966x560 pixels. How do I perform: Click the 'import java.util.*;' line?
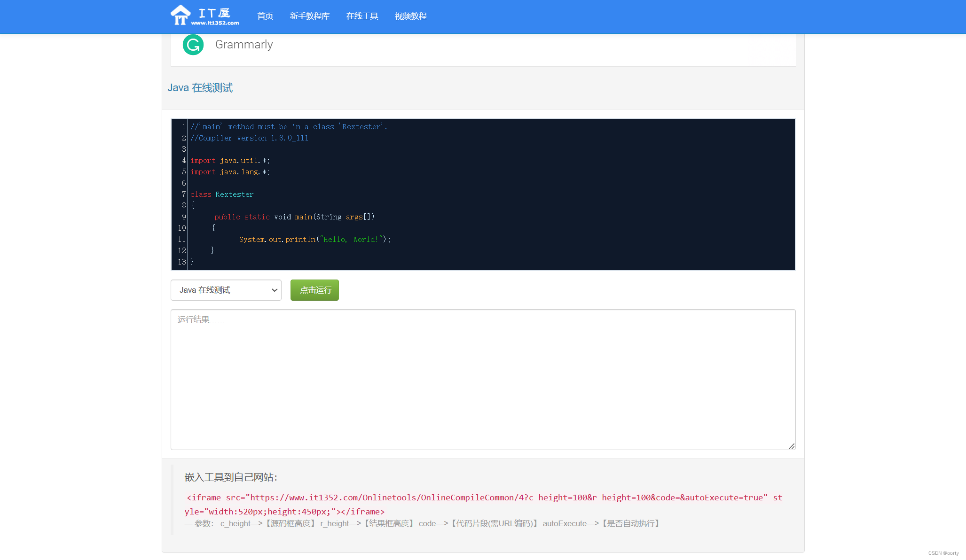[230, 161]
